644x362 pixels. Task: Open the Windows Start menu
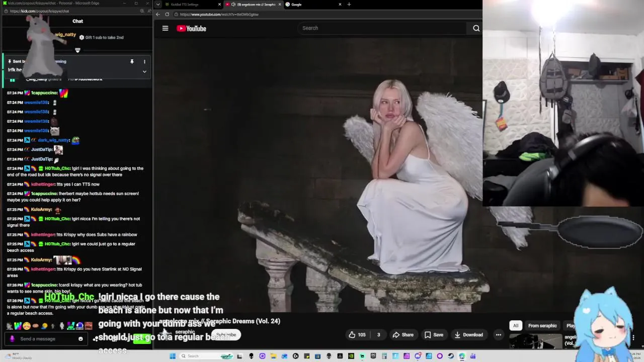coord(173,356)
